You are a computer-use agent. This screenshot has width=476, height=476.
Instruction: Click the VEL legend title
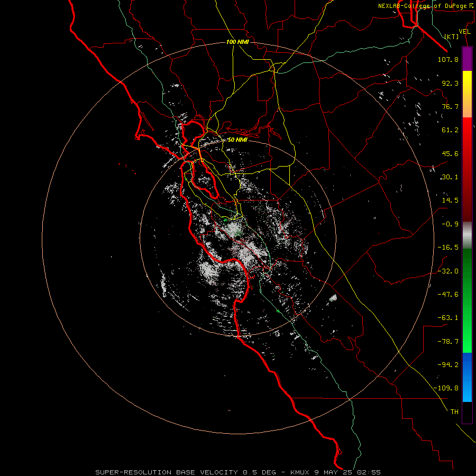coord(464,32)
